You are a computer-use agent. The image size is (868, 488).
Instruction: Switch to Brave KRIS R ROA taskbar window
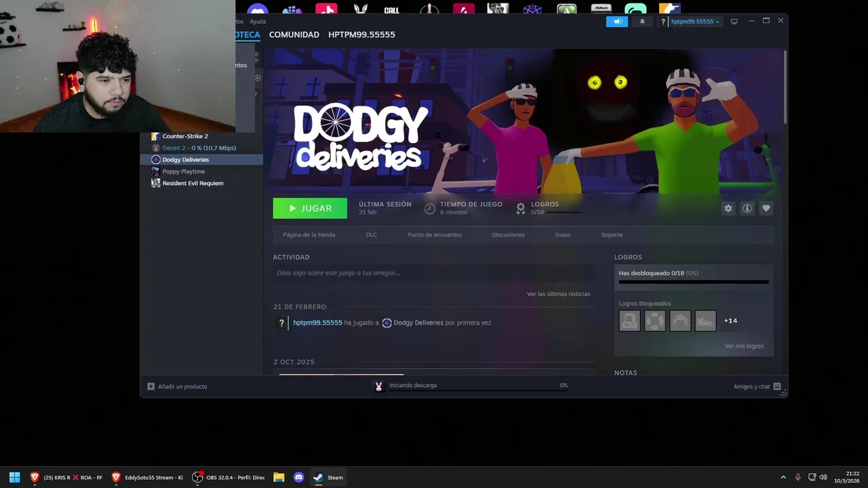pyautogui.click(x=66, y=477)
